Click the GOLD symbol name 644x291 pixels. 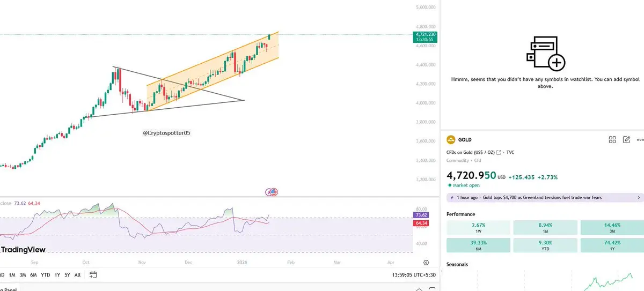click(465, 140)
